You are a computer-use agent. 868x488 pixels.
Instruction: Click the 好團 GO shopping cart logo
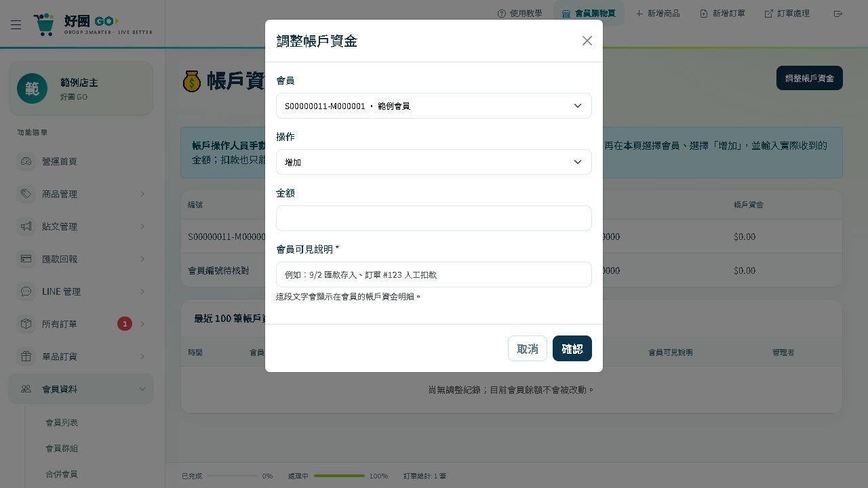click(44, 24)
